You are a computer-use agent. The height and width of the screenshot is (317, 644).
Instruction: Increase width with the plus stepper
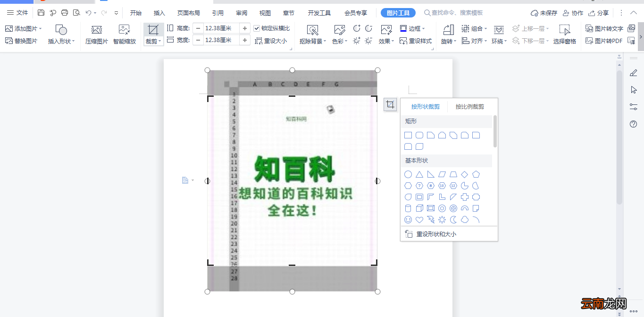click(x=245, y=40)
